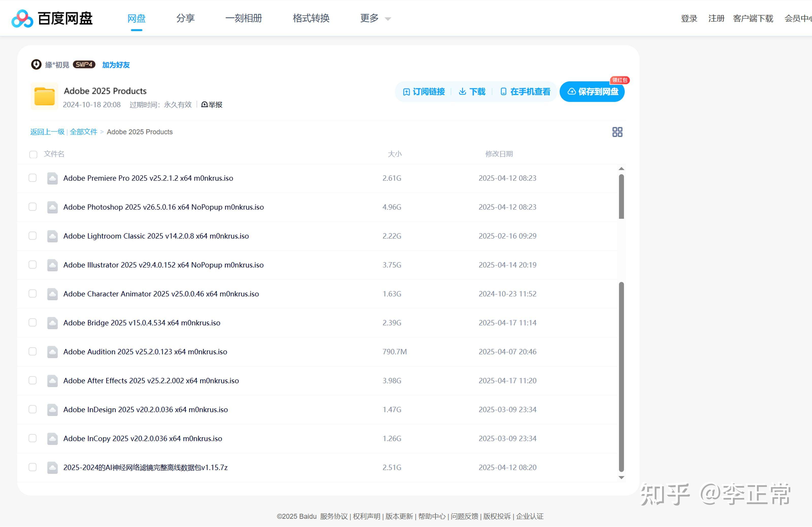Check the AI神经网络滤镜 7z file

pos(32,467)
